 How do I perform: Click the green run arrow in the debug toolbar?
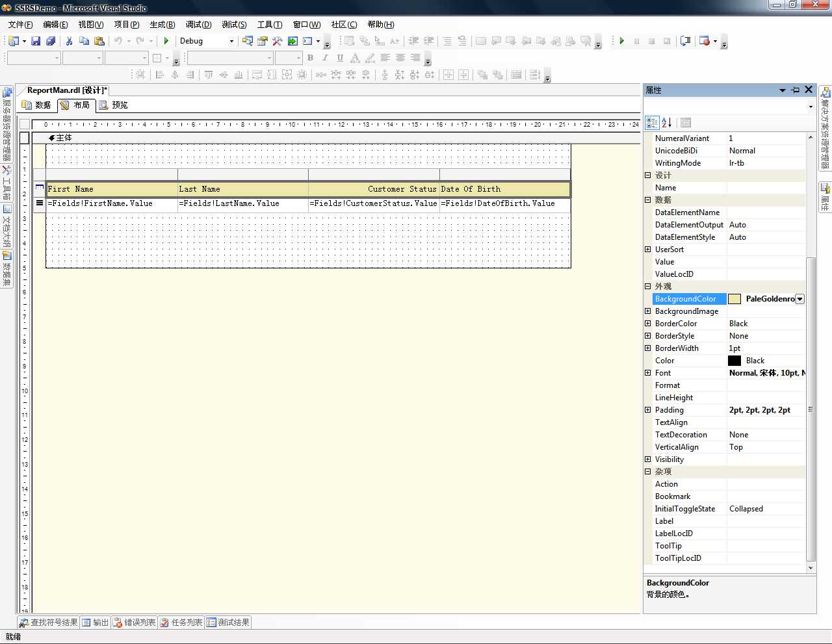621,41
